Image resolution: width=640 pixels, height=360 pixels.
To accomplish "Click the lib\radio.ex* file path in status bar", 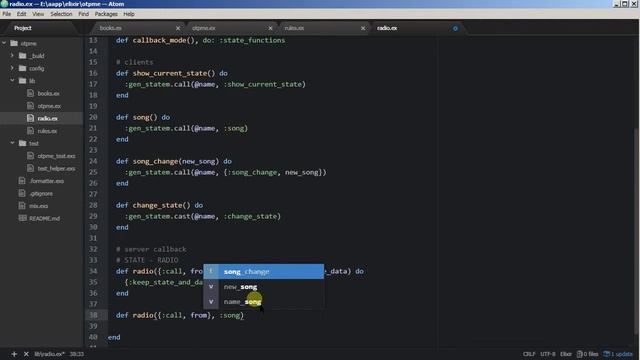I will click(49, 354).
